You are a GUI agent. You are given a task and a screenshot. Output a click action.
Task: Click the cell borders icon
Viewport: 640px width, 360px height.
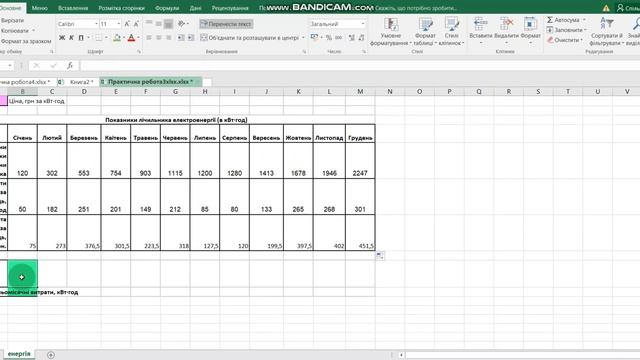pyautogui.click(x=99, y=38)
